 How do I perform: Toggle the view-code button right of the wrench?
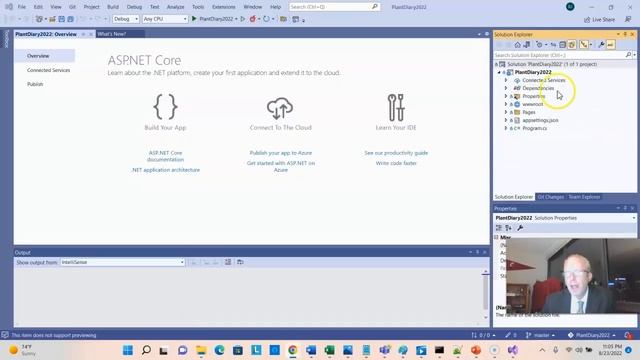click(x=611, y=45)
